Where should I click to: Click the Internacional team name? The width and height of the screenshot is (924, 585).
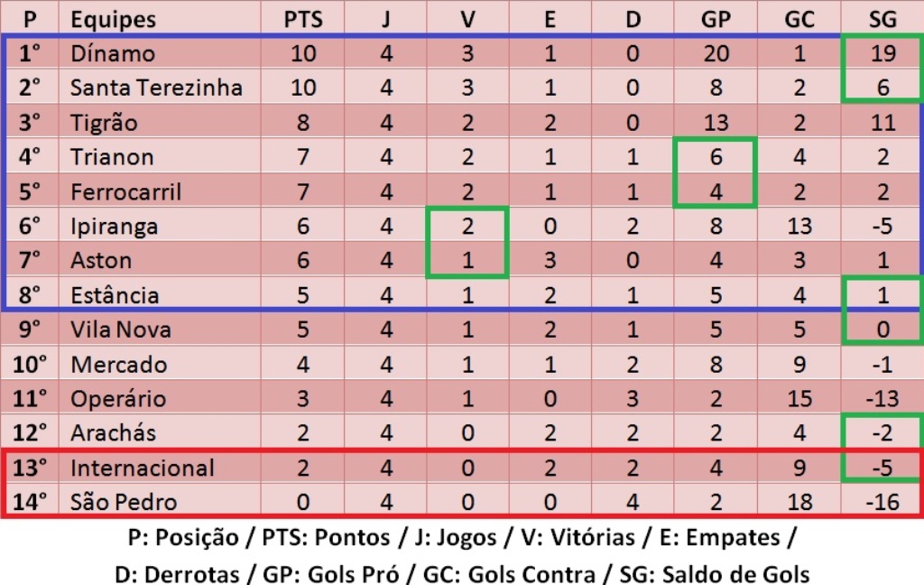coord(143,468)
